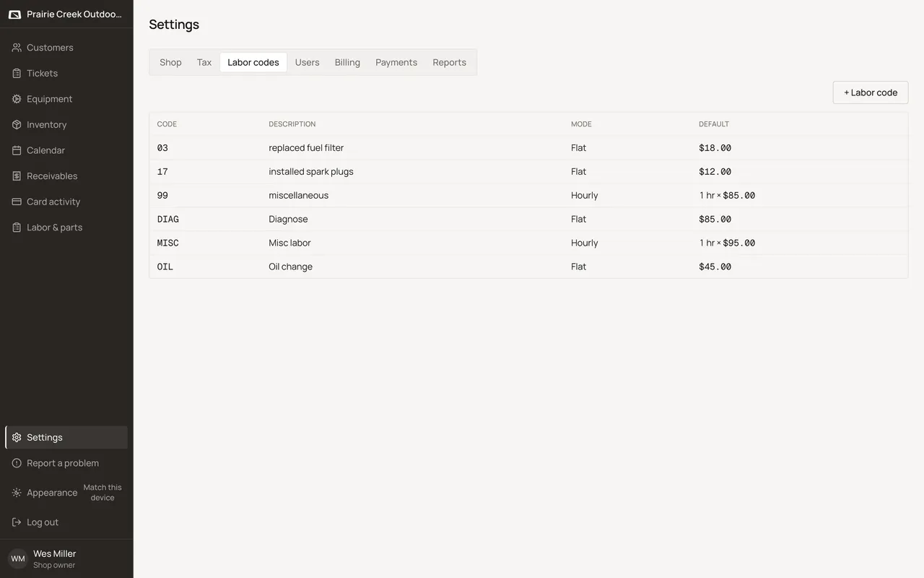Image resolution: width=924 pixels, height=578 pixels.
Task: Select 'installed spark plugs' description
Action: click(311, 171)
